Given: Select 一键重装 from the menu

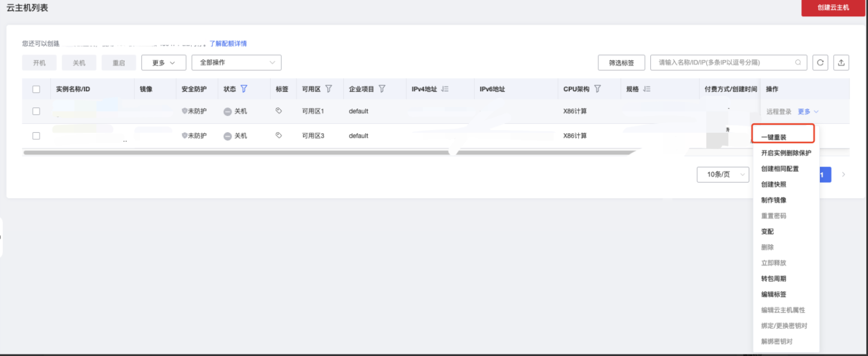Looking at the screenshot, I should click(x=774, y=137).
